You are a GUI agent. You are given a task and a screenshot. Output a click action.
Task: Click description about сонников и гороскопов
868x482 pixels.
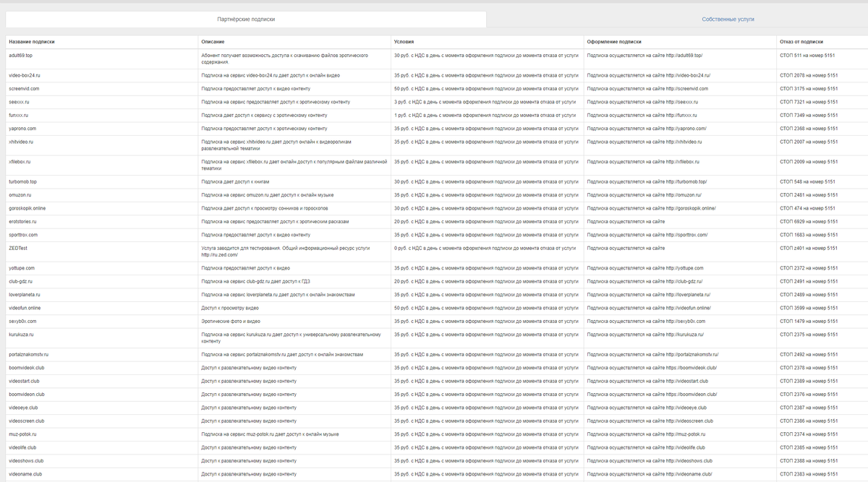[263, 208]
